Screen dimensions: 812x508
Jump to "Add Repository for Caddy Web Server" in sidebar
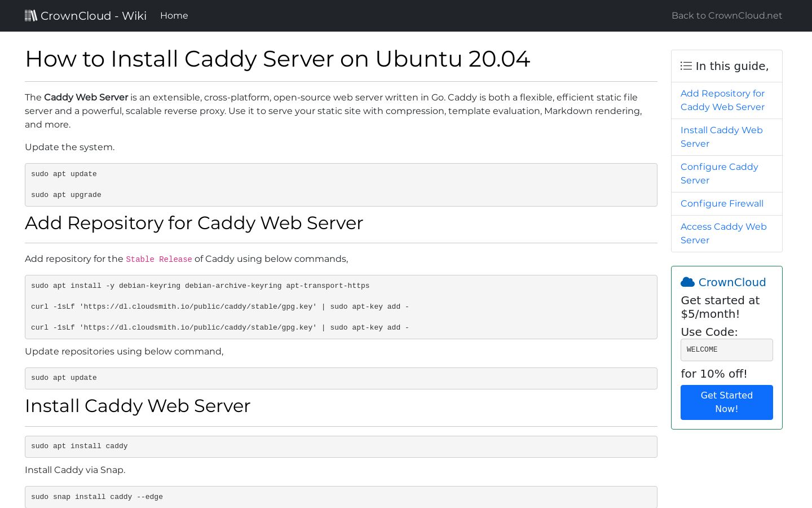(722, 100)
